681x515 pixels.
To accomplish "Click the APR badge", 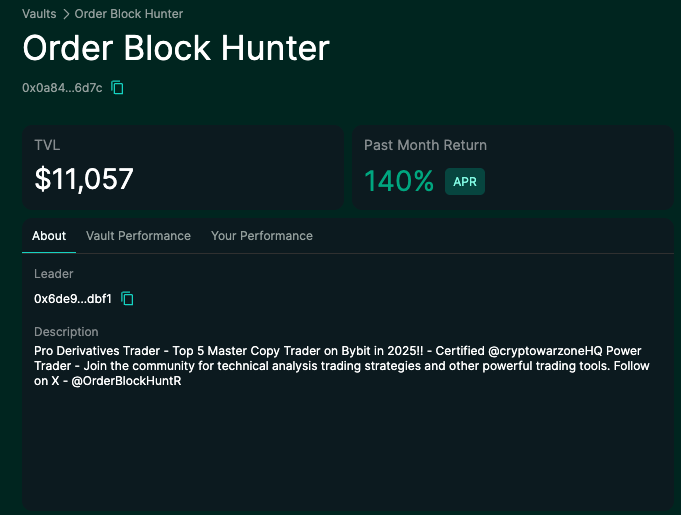I will tap(465, 182).
